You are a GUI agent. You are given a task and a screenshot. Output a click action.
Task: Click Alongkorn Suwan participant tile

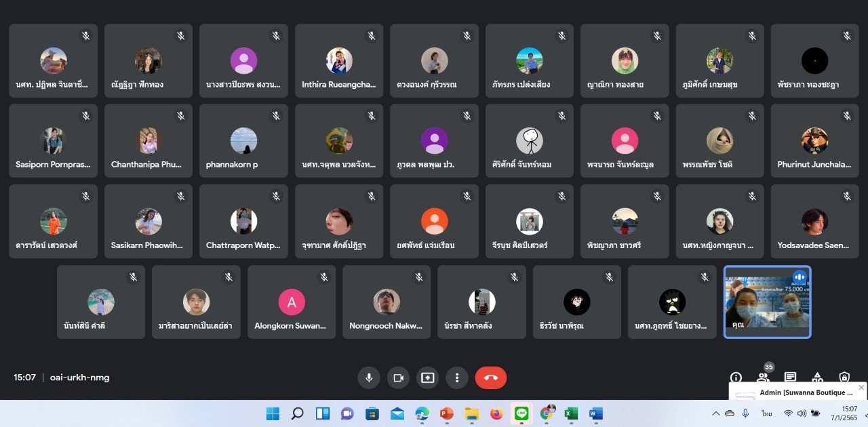[x=292, y=302]
